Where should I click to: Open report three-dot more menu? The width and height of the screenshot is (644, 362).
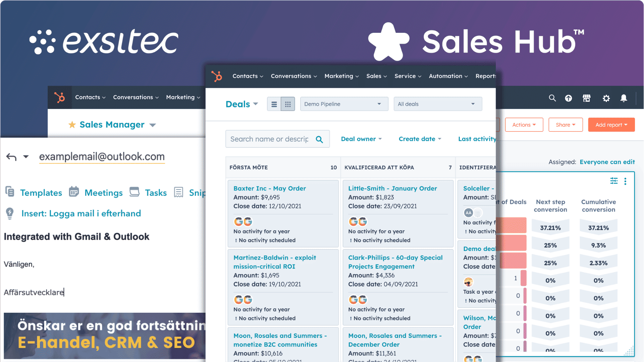pos(625,181)
